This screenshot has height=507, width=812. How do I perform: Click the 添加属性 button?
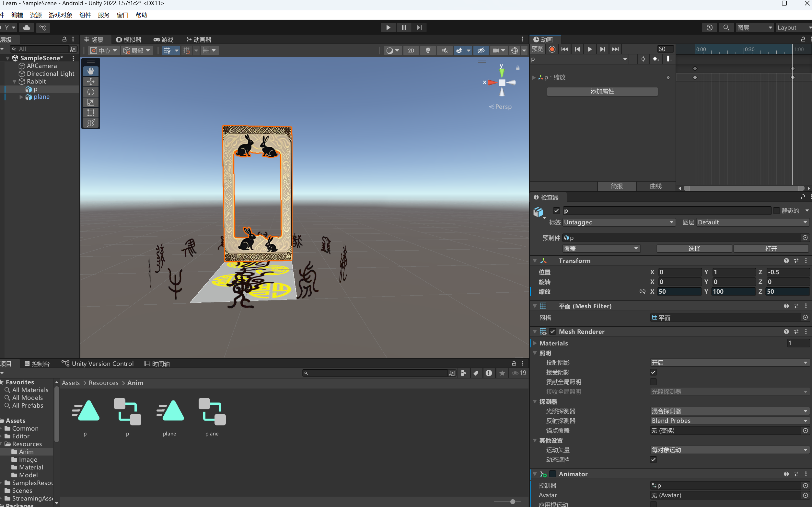point(602,91)
